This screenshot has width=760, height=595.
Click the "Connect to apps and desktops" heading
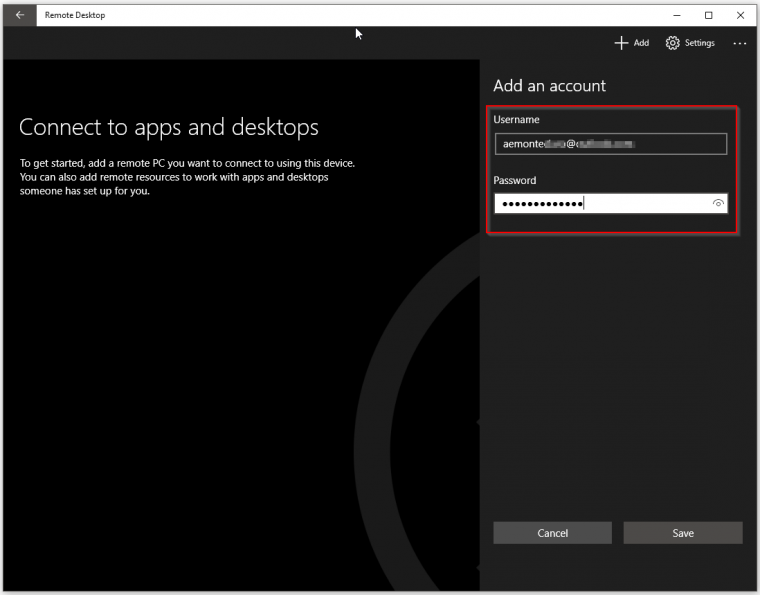click(169, 127)
